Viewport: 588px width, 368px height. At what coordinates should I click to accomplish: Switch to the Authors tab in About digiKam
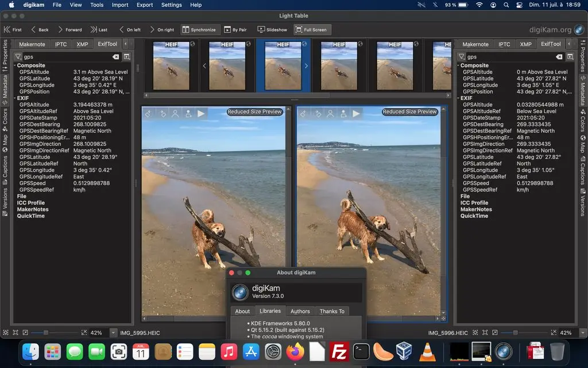300,311
